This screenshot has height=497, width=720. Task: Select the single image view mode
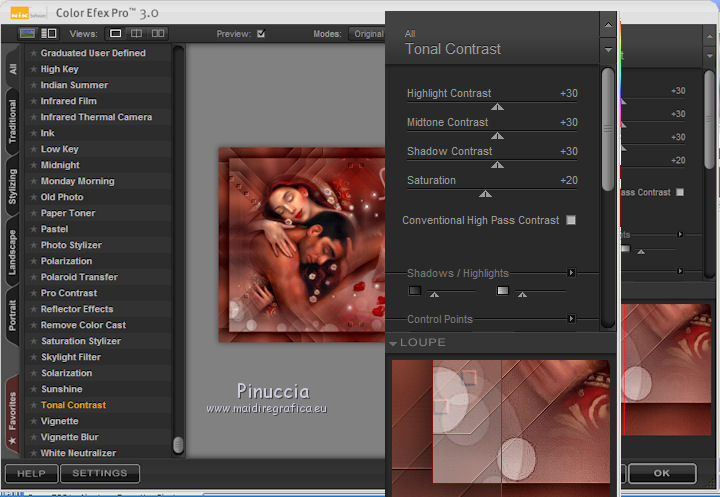pos(116,34)
